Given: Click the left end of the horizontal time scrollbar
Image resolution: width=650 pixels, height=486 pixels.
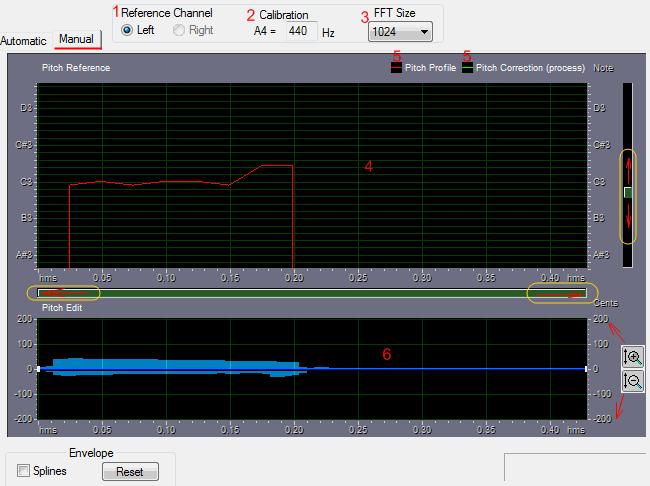Looking at the screenshot, I should (x=42, y=293).
